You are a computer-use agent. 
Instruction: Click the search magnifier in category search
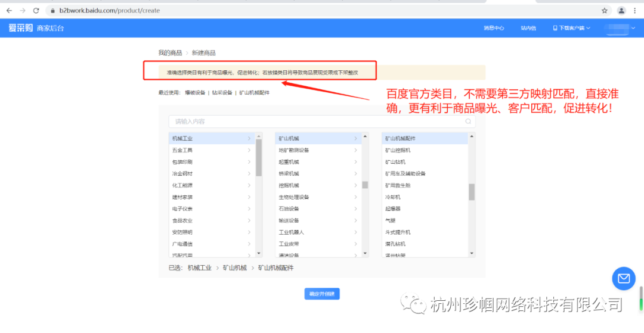tap(468, 122)
